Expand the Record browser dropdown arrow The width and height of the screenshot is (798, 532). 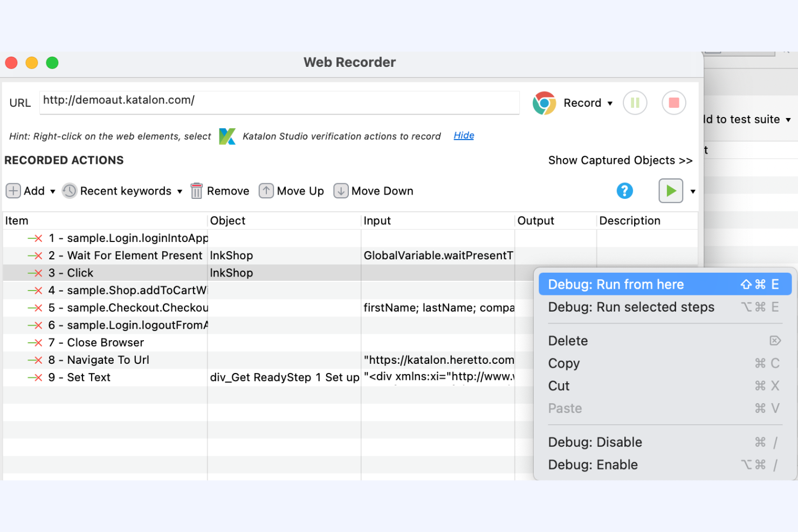[610, 103]
